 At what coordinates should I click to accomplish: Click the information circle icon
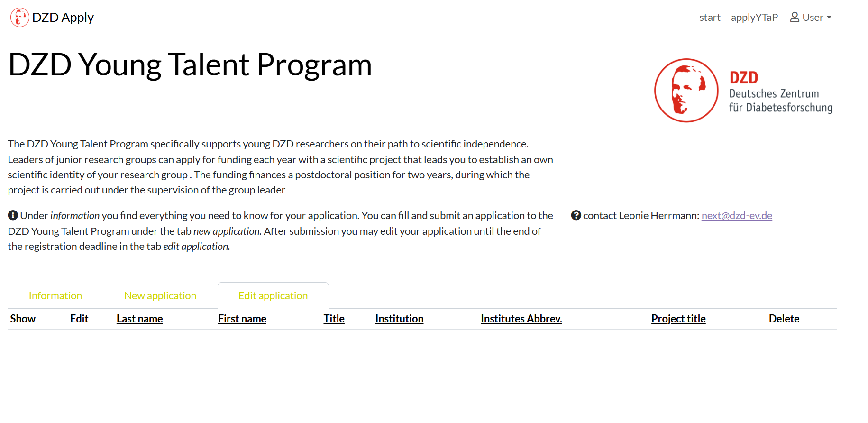[13, 215]
